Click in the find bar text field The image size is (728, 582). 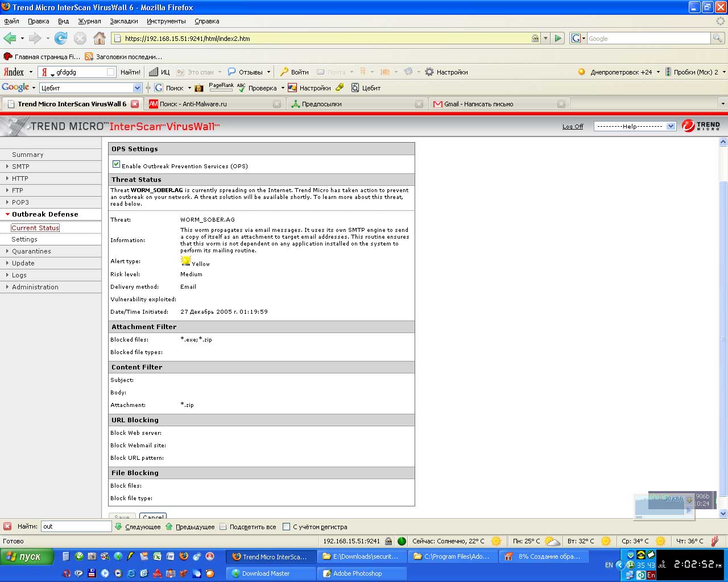tap(76, 526)
